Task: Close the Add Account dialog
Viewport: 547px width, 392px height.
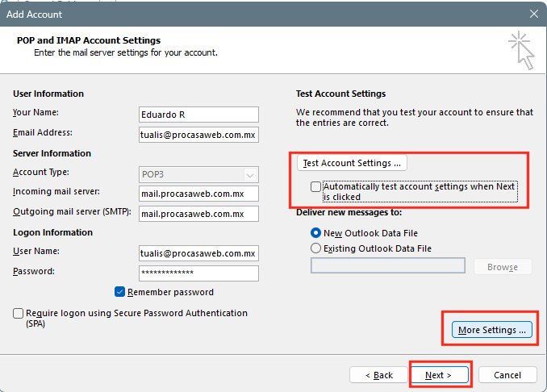Action: [x=532, y=14]
